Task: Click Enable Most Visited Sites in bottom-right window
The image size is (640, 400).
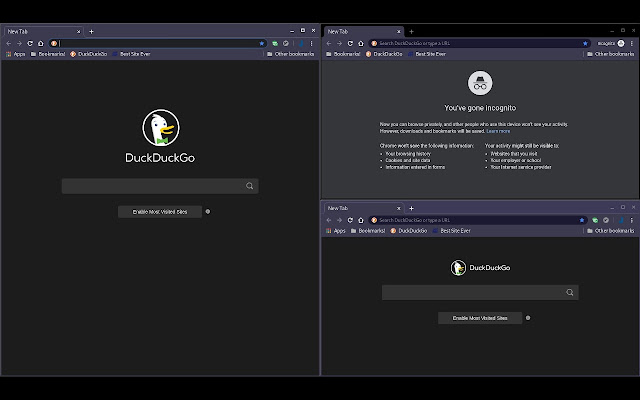Action: (480, 318)
